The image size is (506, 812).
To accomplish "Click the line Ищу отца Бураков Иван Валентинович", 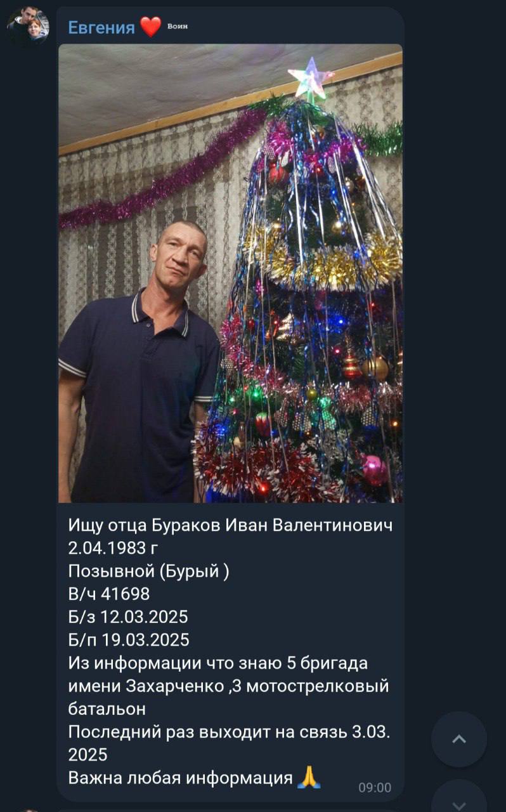I will [x=230, y=525].
